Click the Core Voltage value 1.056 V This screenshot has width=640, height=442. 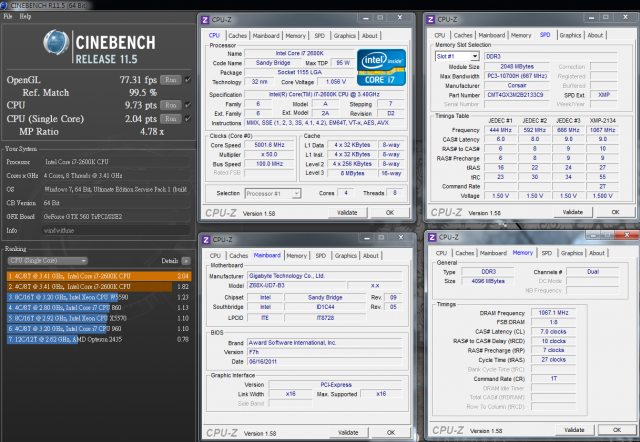(336, 82)
